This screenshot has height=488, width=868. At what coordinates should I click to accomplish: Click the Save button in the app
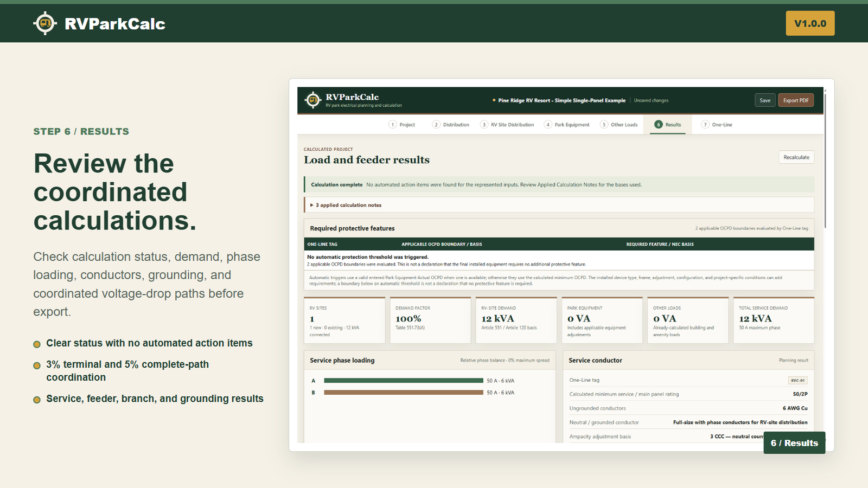click(x=765, y=100)
